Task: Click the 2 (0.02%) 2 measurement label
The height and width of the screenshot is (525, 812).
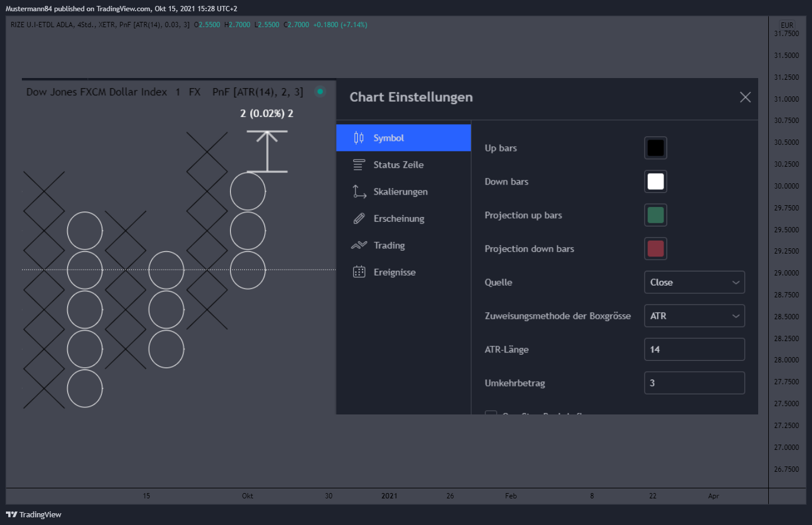Action: [x=267, y=114]
